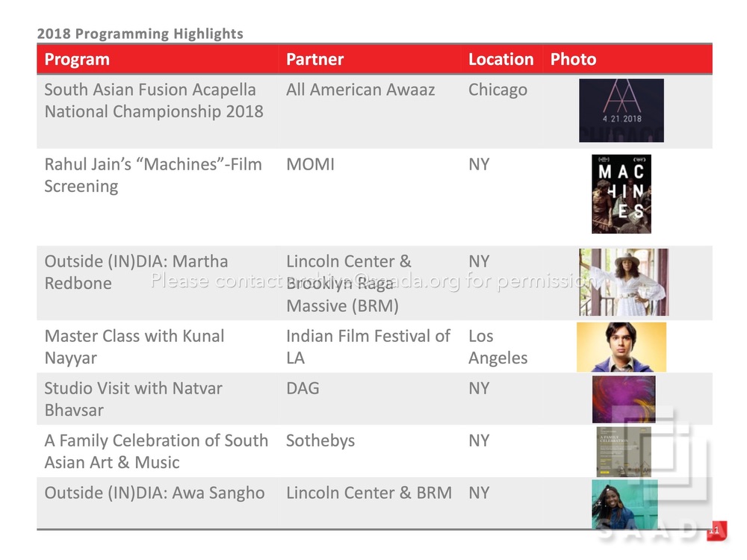
Task: Select the Machines film poster image
Action: click(622, 194)
